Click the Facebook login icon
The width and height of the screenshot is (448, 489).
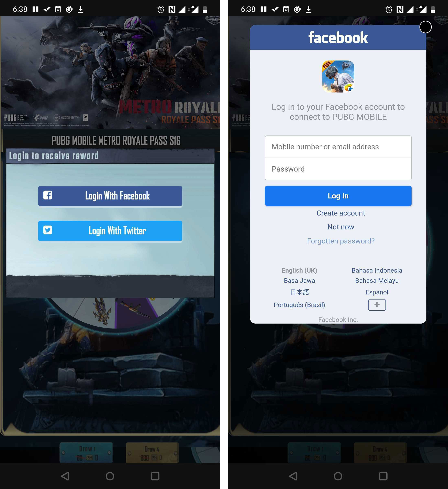(x=48, y=196)
